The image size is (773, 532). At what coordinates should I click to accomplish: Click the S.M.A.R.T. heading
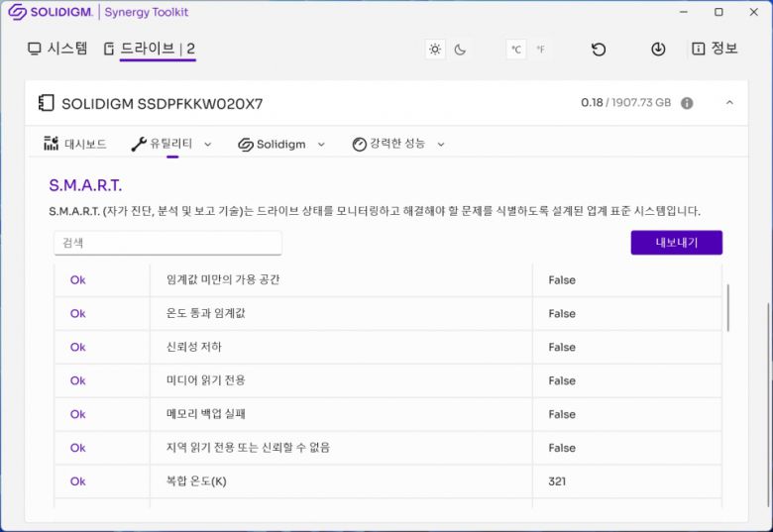coord(85,185)
